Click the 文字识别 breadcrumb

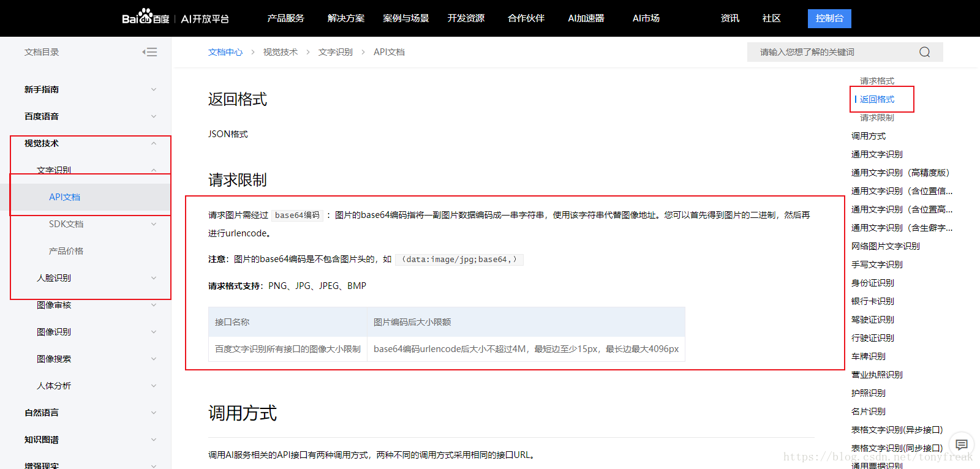coord(336,52)
